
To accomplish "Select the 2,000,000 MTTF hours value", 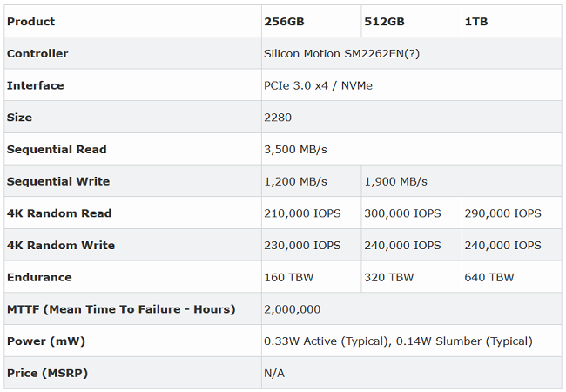I will (x=293, y=309).
